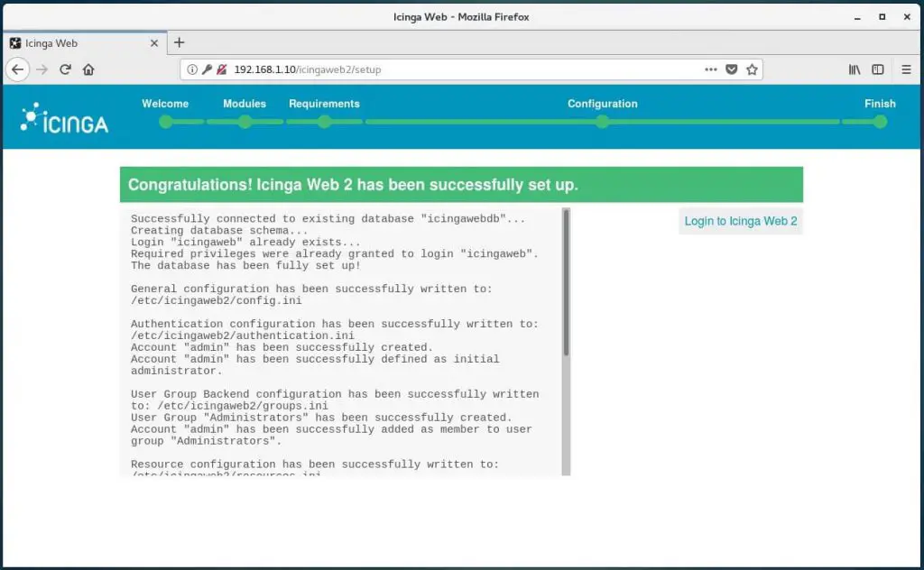
Task: Click the Firefox back arrow button
Action: (18, 69)
